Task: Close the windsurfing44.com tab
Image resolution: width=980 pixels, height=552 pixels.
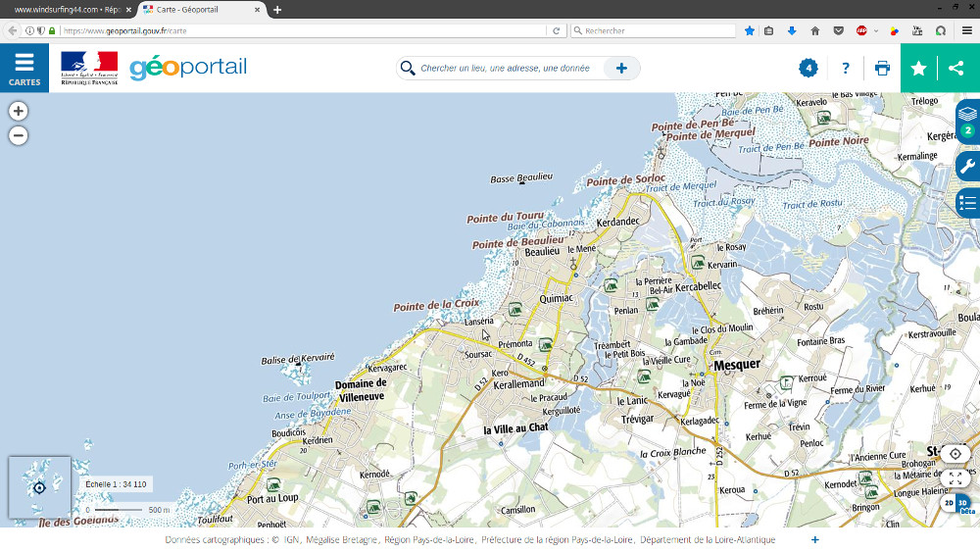Action: (128, 10)
